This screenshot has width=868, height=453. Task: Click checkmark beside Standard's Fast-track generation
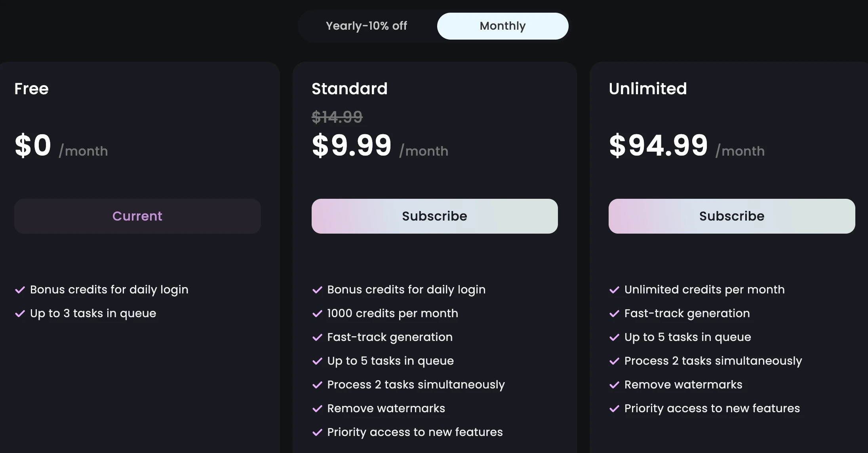click(x=317, y=338)
